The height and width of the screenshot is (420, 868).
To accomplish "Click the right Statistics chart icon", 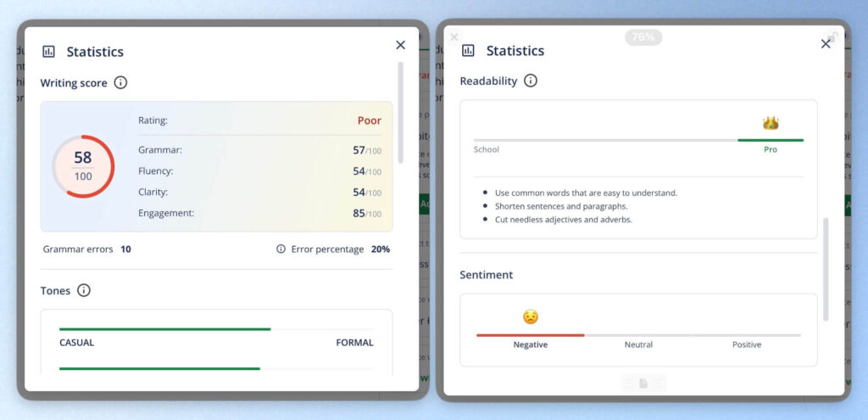I will point(468,50).
